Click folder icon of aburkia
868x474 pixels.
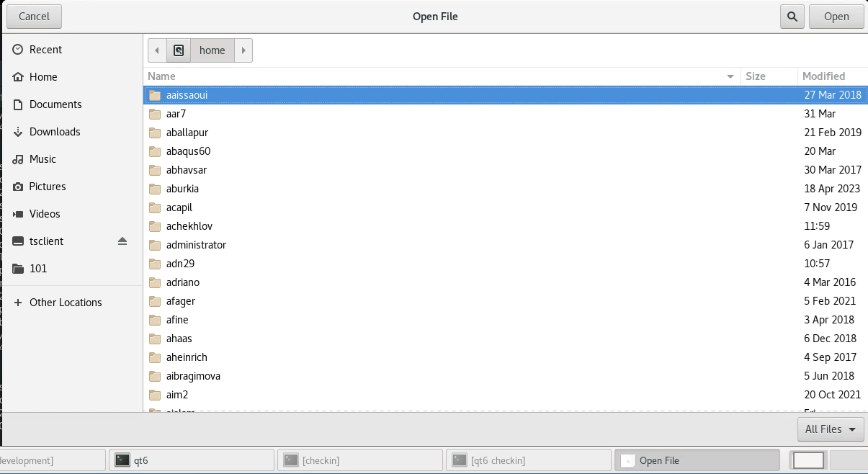pos(154,189)
